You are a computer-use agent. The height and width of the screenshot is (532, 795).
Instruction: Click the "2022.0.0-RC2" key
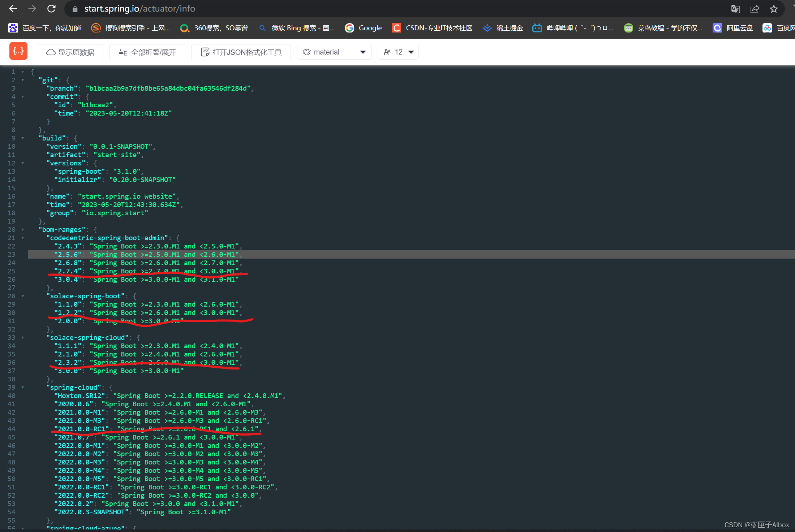82,496
